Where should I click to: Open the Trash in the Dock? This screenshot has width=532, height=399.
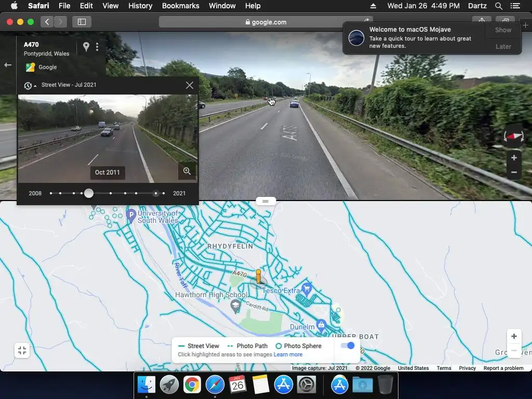tap(385, 385)
